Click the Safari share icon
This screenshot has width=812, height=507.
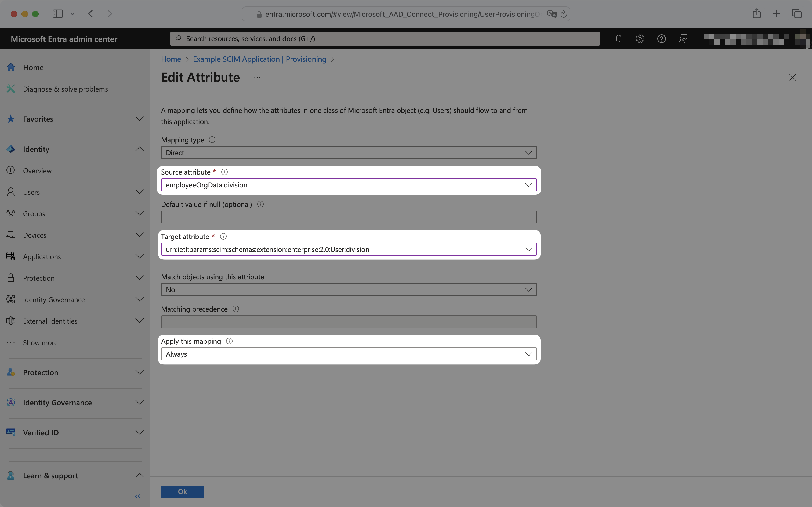click(x=756, y=14)
